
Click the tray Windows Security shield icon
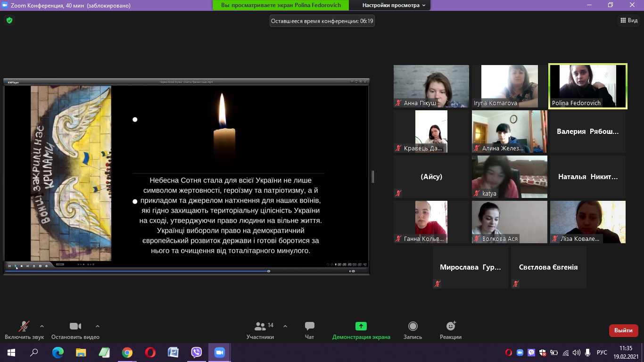pyautogui.click(x=543, y=353)
